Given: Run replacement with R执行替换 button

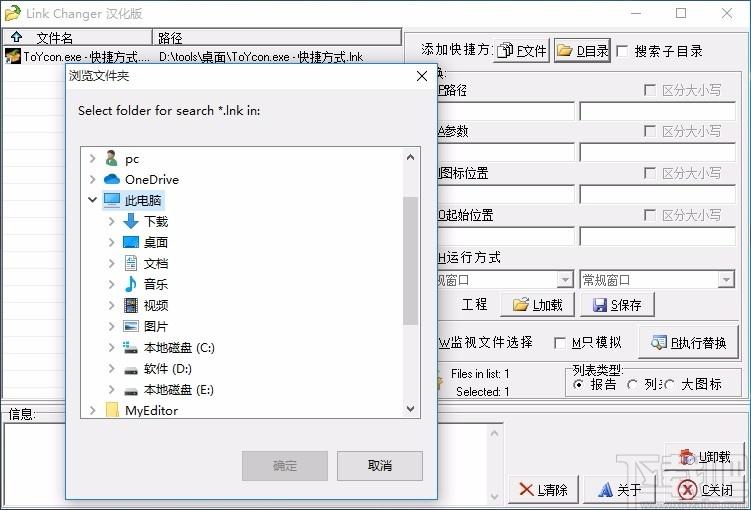Looking at the screenshot, I should (x=688, y=342).
